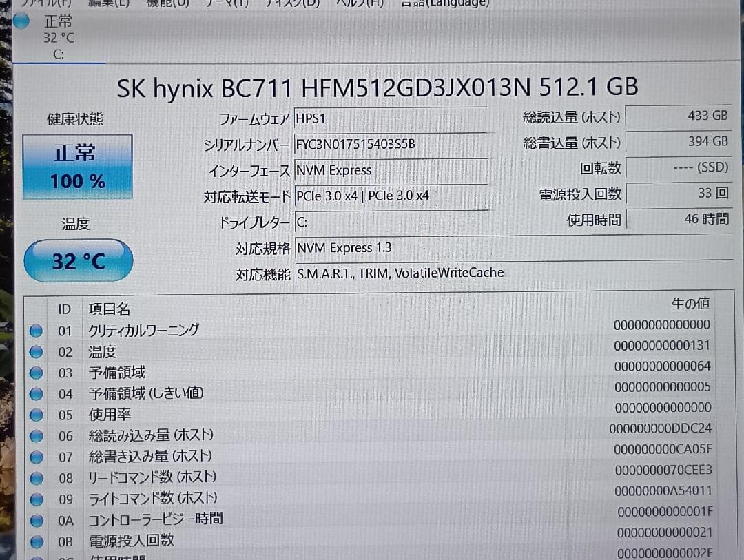
Task: Click the firmware field HPS1
Action: [x=391, y=118]
